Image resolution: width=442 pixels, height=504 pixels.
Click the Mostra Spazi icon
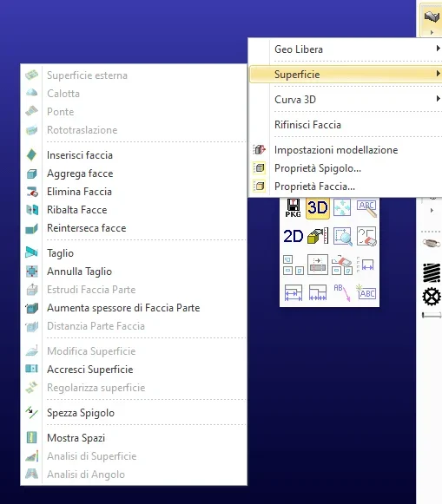click(31, 437)
